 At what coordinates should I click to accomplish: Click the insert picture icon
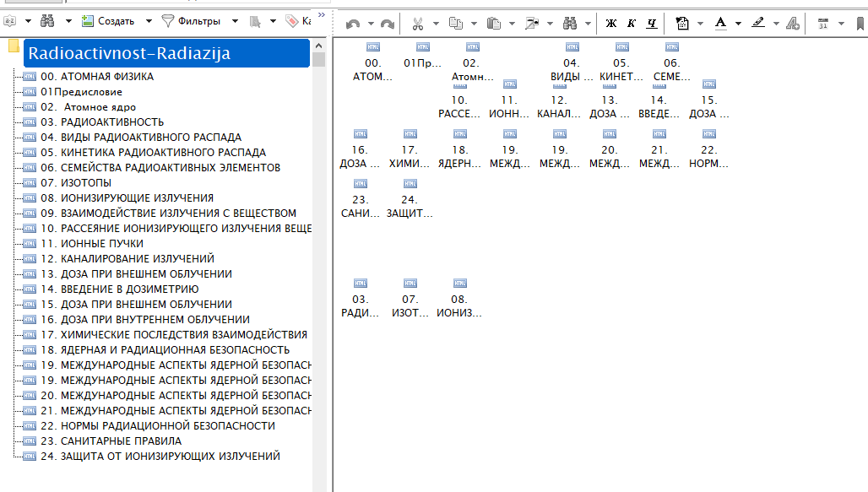click(532, 24)
